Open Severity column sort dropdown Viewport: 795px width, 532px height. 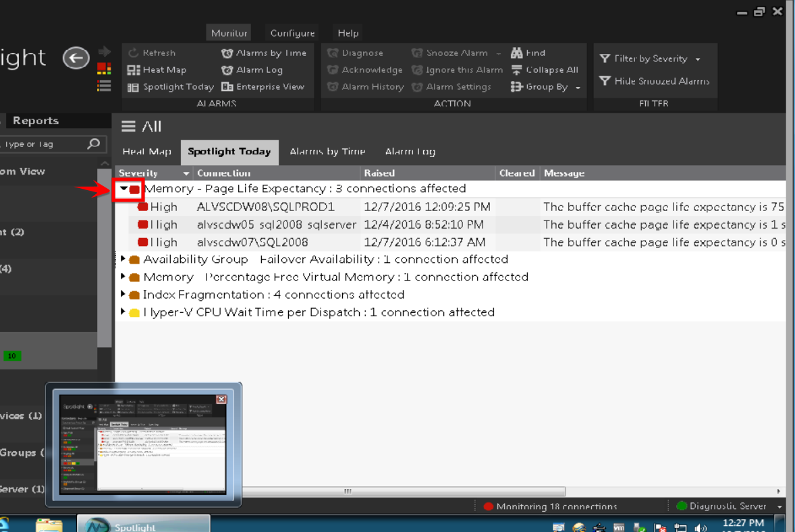pyautogui.click(x=186, y=173)
